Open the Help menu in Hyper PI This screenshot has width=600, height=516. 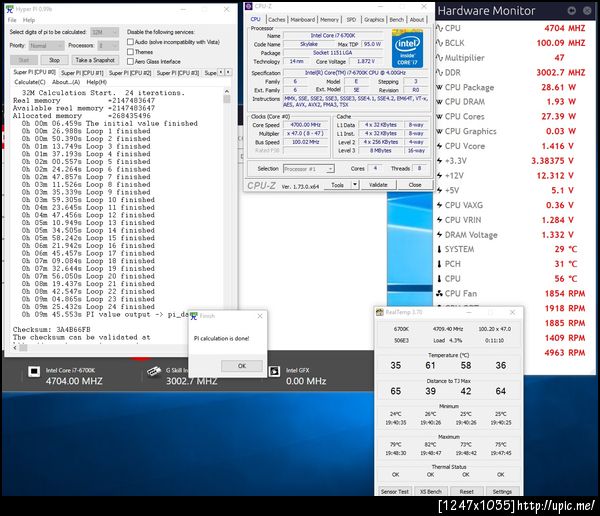pos(29,20)
